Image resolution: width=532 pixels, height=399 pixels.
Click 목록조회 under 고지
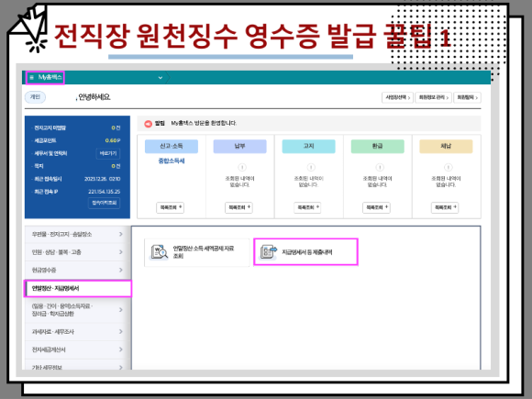[307, 207]
